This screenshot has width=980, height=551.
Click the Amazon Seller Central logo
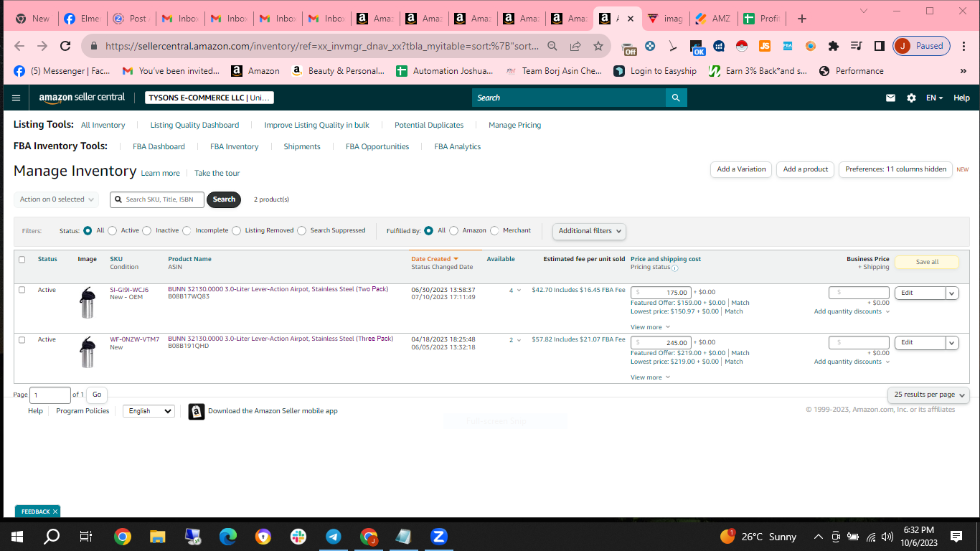click(82, 98)
